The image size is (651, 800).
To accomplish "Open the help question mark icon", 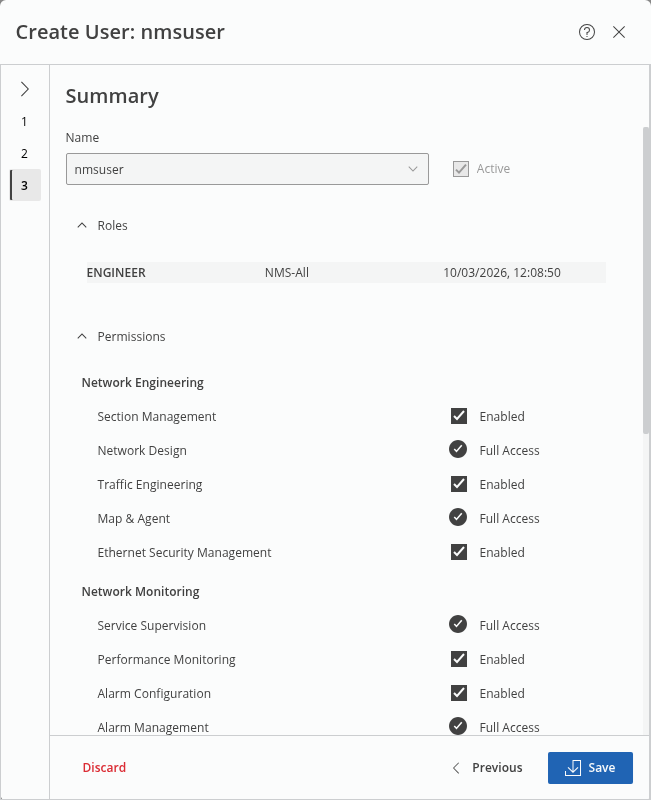I will [x=587, y=32].
